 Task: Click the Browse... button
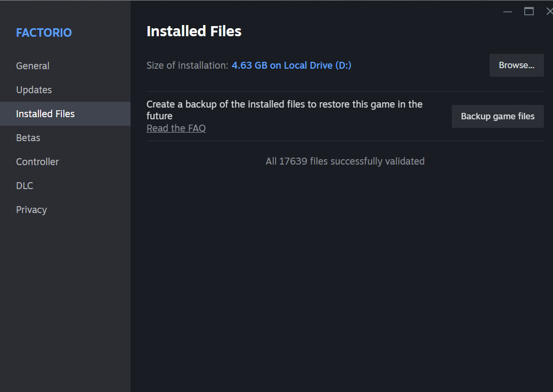pos(516,66)
